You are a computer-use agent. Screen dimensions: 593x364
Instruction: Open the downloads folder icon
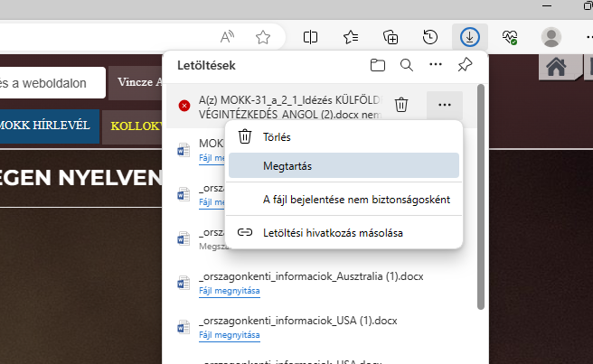pos(378,65)
